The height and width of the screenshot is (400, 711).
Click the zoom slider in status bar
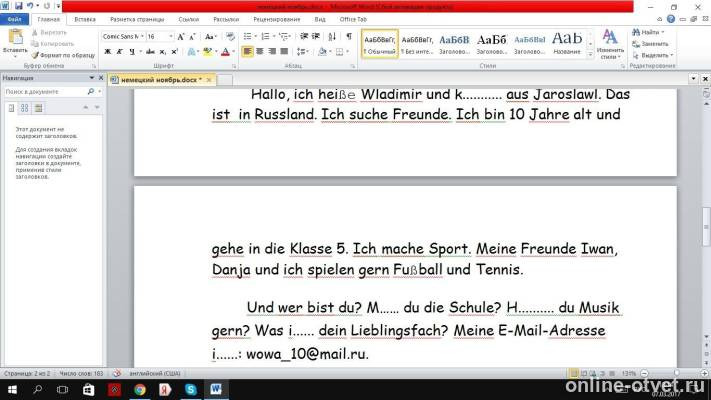(x=675, y=373)
